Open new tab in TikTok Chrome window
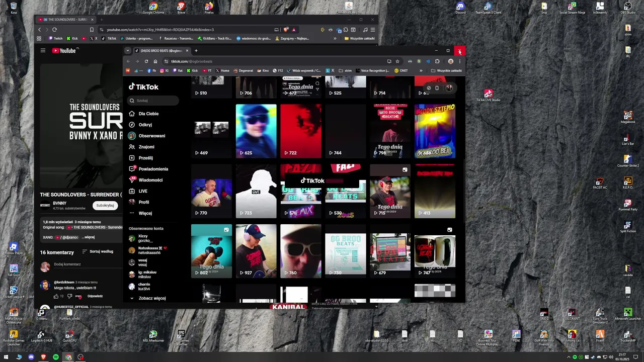The image size is (644, 362). [196, 50]
